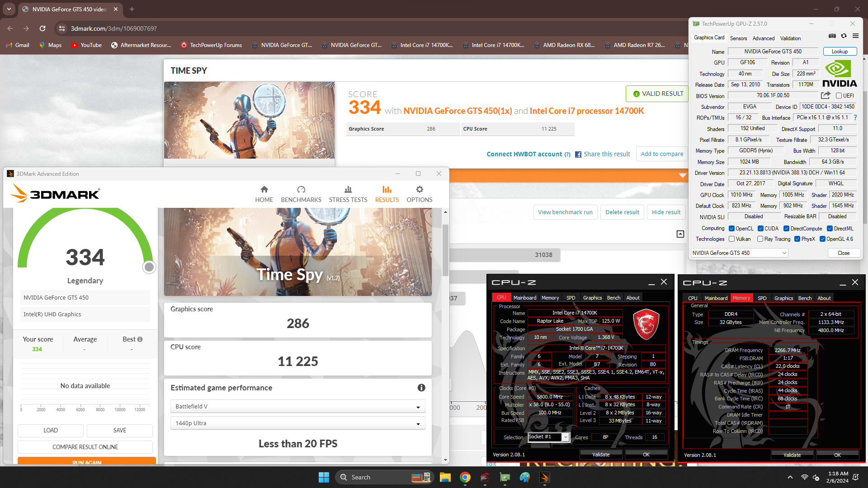Toggle OpenGL 4.6 checkbox in GPU-Z
Viewport: 868px width, 488px height.
pos(822,239)
